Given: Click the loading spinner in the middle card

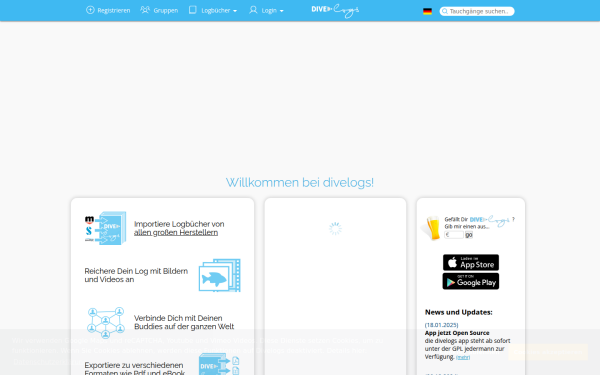Looking at the screenshot, I should (335, 228).
